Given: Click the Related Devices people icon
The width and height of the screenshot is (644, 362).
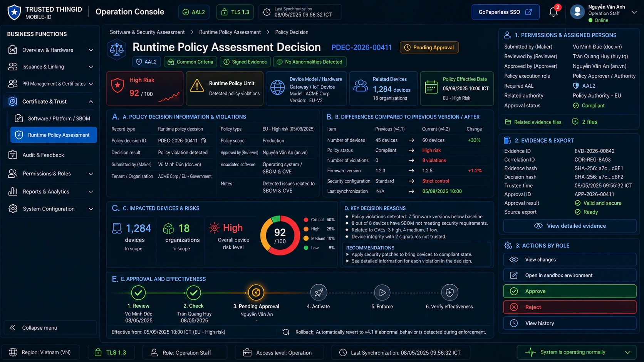Looking at the screenshot, I should coord(361,85).
